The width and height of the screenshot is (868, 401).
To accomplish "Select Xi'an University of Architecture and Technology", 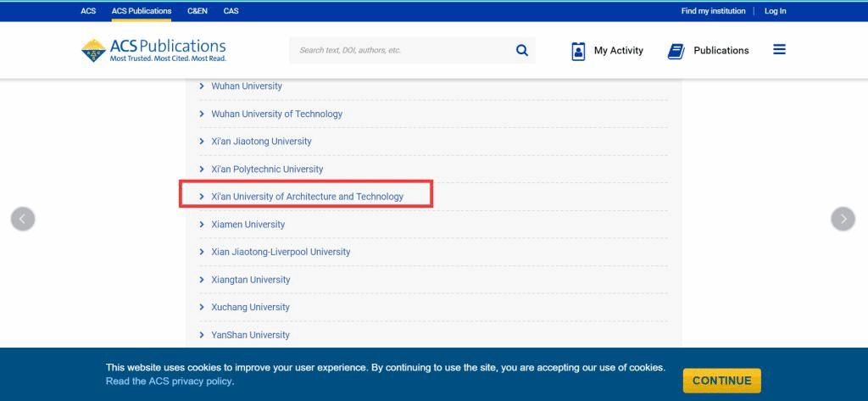I will 307,197.
